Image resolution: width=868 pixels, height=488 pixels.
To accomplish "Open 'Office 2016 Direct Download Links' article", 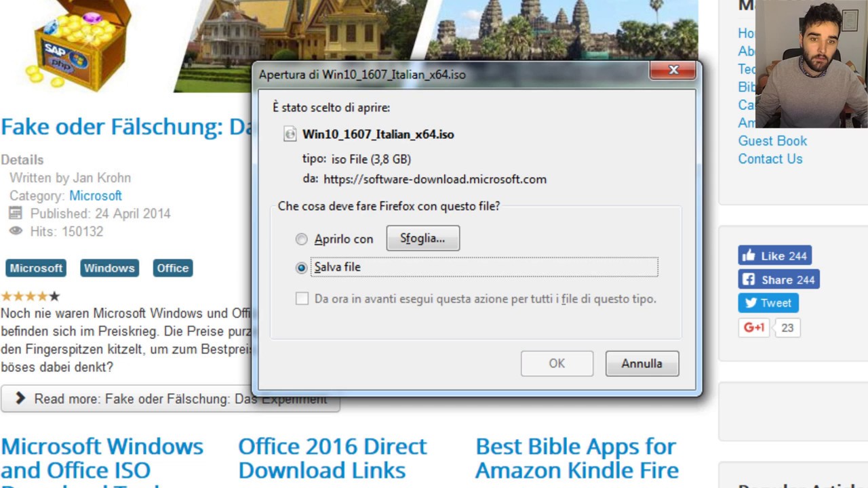I will (332, 458).
